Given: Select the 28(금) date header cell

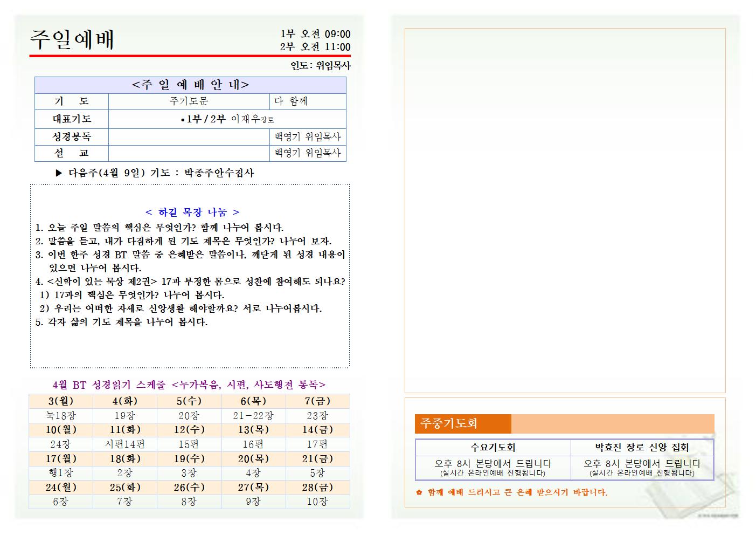Looking at the screenshot, I should 317,488.
